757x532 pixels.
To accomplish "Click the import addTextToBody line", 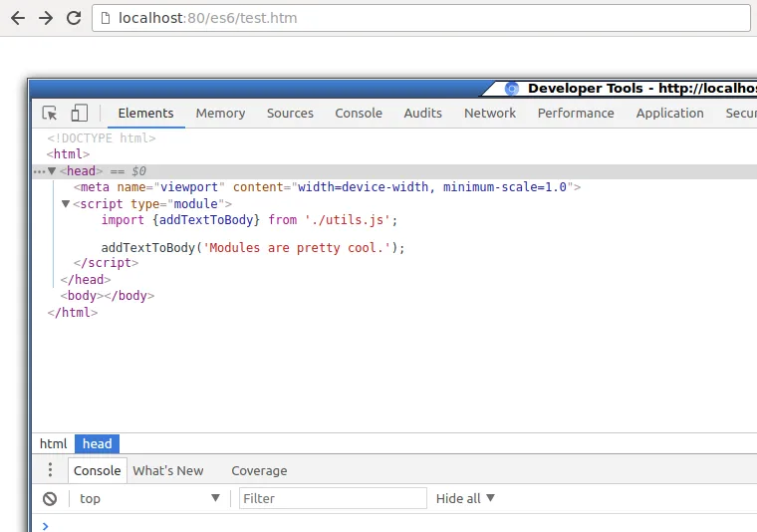I will pos(249,220).
